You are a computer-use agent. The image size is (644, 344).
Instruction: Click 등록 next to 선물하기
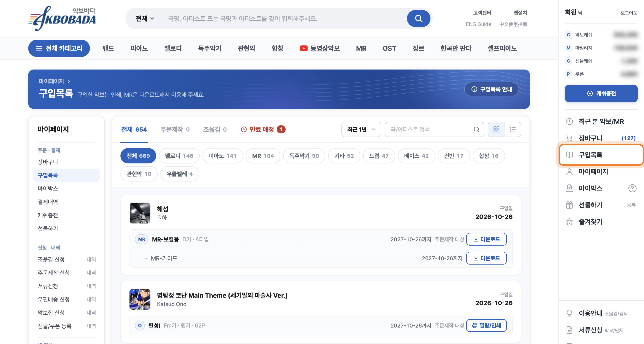click(631, 205)
